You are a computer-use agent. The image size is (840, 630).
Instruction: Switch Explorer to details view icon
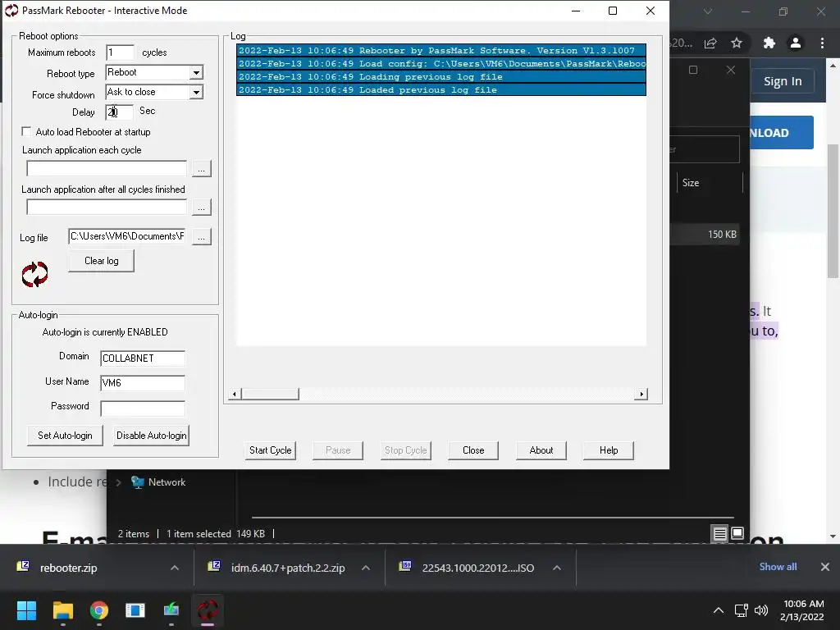719,533
